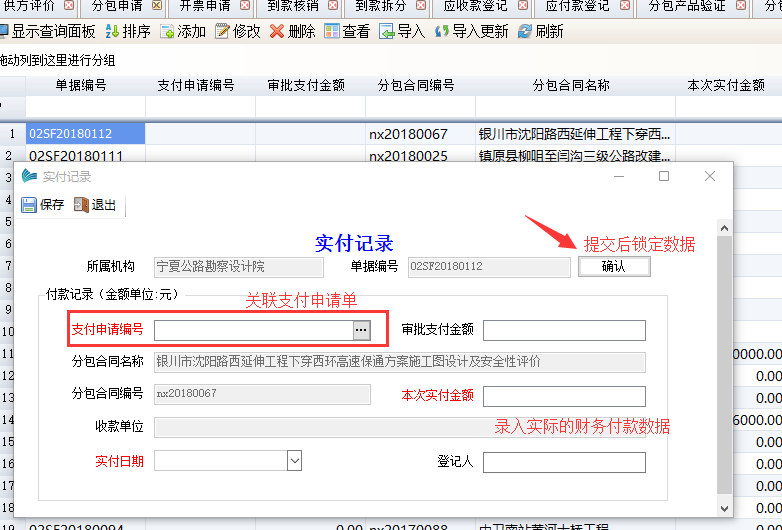Image resolution: width=782 pixels, height=530 pixels.
Task: Select row cell 02SF20180112
Action: coord(85,134)
